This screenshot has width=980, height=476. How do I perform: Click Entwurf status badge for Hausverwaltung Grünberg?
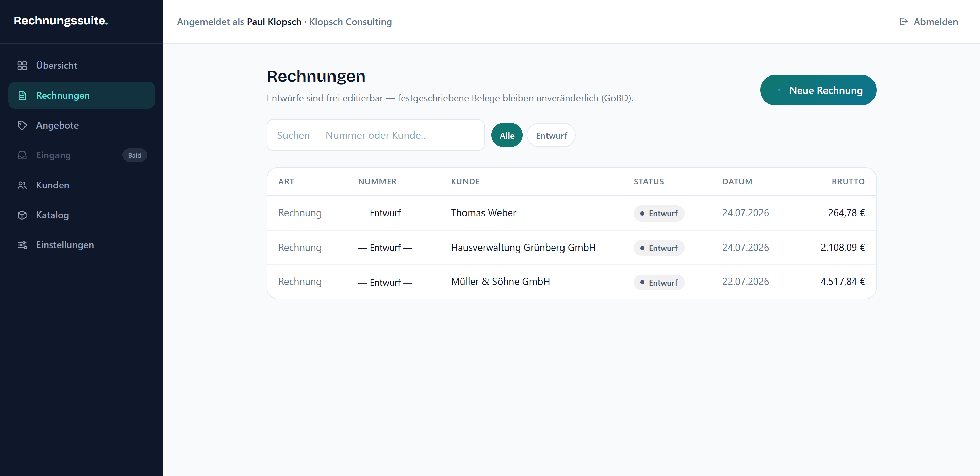point(659,248)
